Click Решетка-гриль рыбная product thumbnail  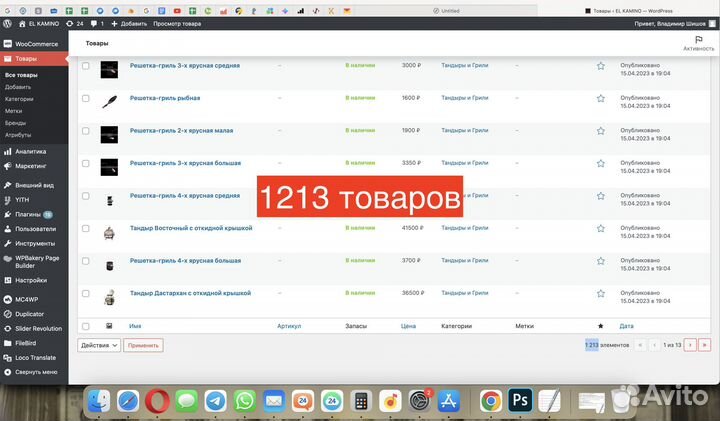click(x=109, y=102)
